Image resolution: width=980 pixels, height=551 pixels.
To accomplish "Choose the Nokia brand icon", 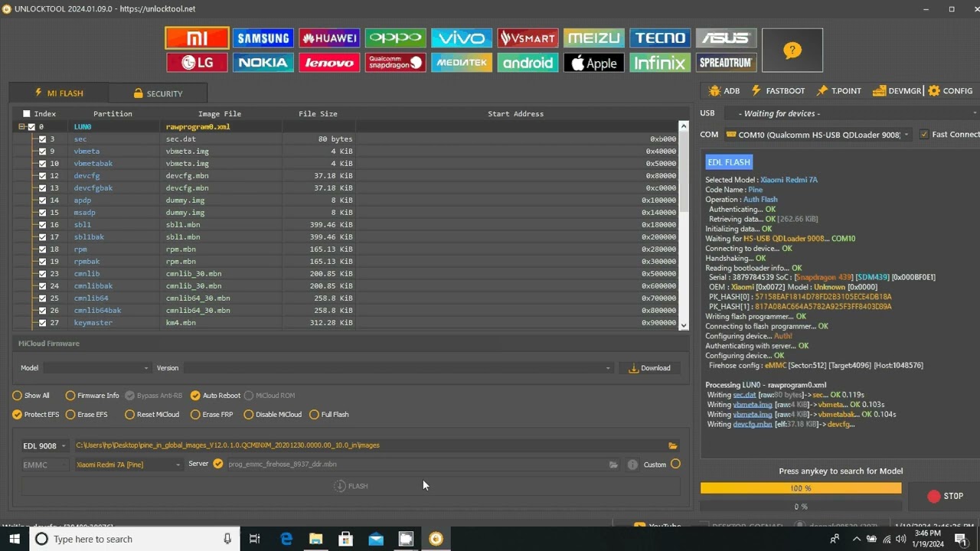I will pos(263,63).
